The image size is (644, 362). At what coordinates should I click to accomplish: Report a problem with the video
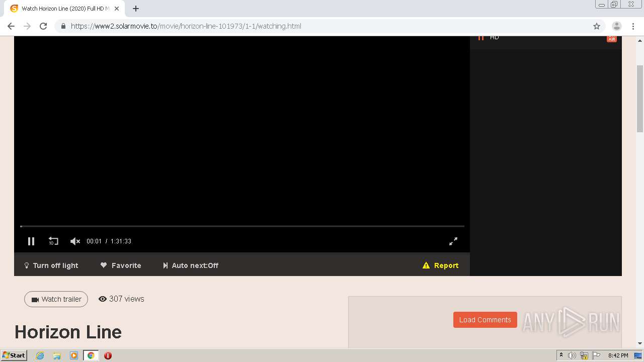[x=441, y=265]
